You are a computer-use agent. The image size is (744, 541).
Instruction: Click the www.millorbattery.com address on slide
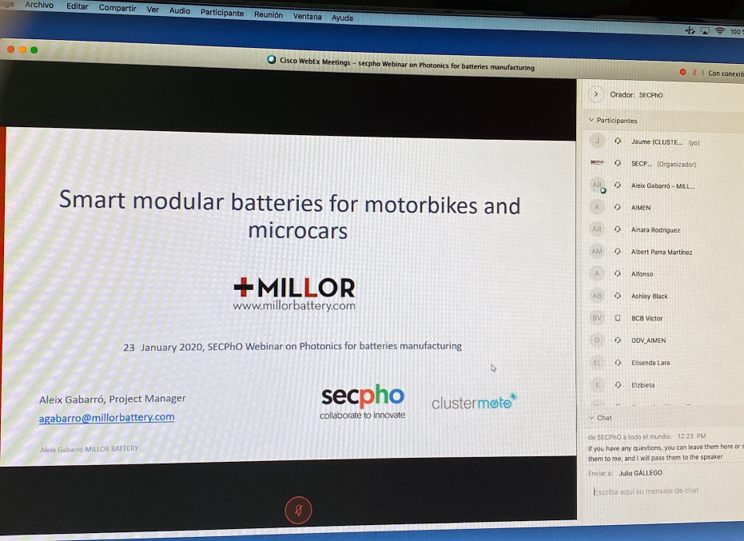294,306
